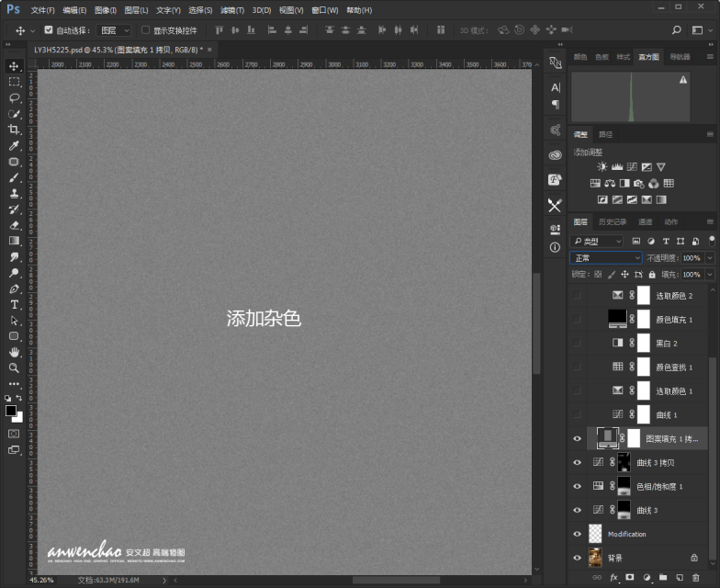Open the blend mode 正常 dropdown
Screen dimensions: 720x588
606,258
